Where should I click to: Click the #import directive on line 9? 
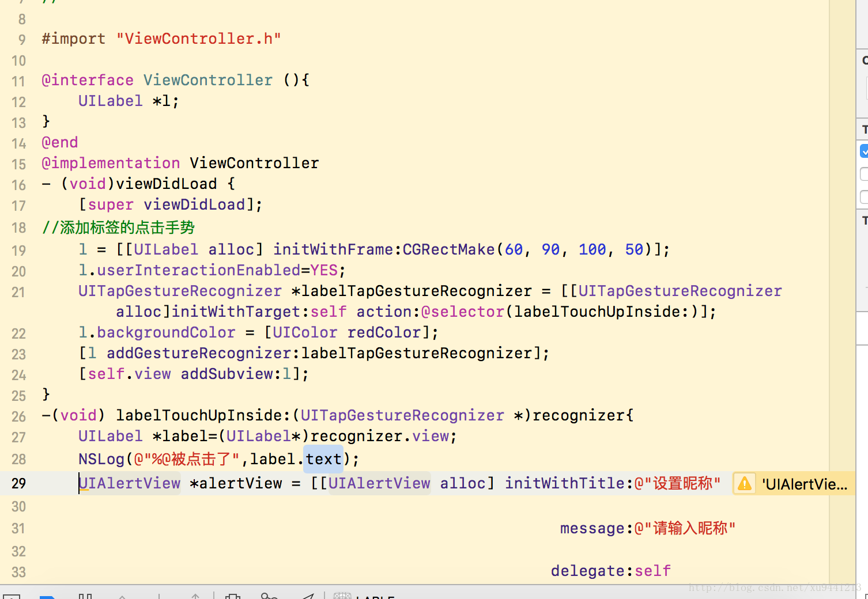click(74, 39)
